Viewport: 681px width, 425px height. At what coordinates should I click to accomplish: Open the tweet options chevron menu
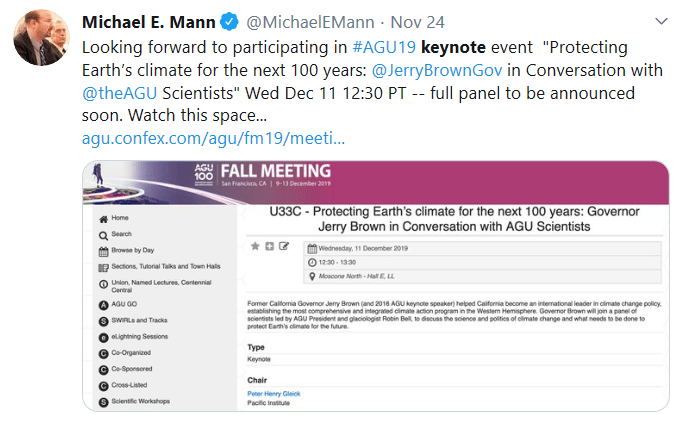click(660, 20)
